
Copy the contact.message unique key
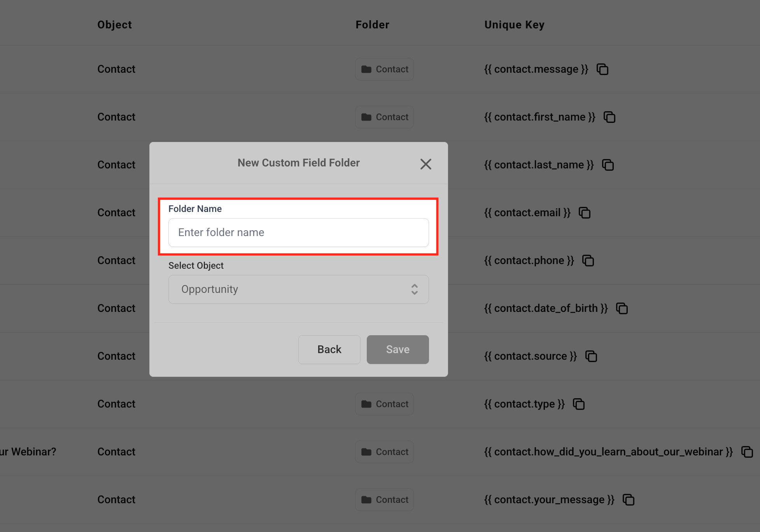point(602,69)
